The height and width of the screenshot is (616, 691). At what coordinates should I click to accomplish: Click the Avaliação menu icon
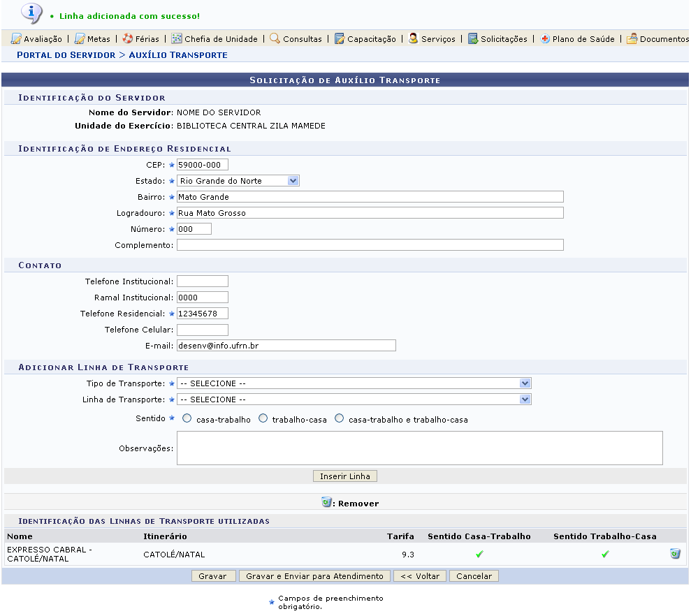pos(16,39)
